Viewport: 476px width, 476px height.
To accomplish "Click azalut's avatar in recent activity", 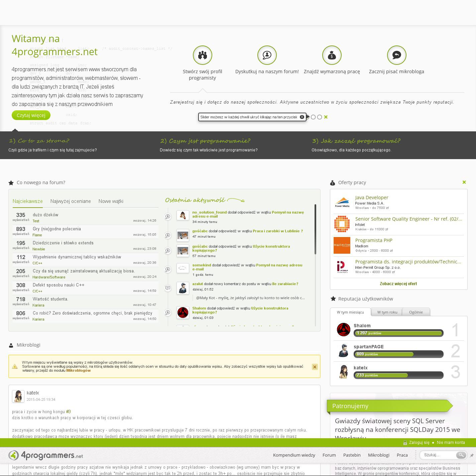I will [183, 288].
